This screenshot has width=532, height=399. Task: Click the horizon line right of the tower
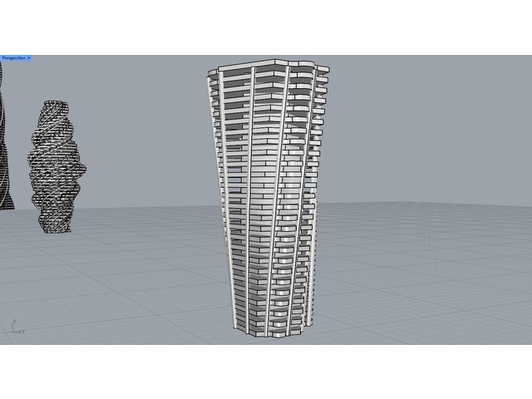(x=416, y=204)
